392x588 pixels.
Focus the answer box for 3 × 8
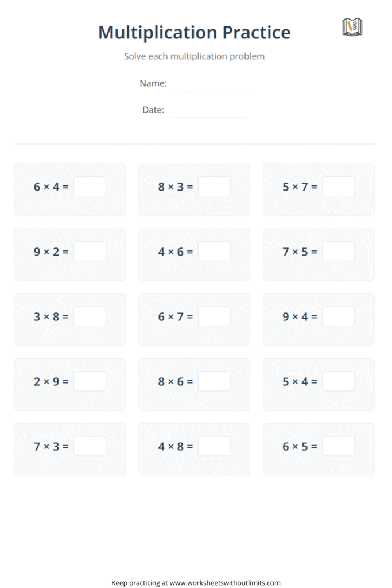pos(90,316)
